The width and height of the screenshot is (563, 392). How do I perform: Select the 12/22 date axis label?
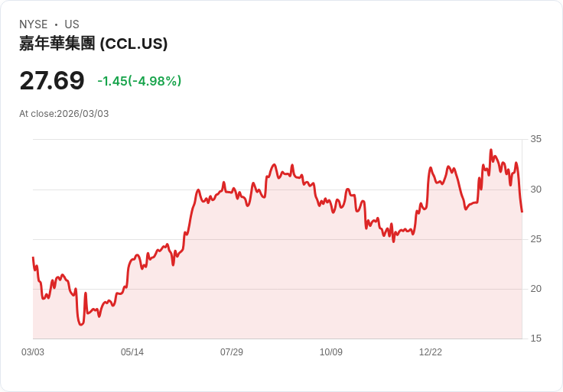coord(431,352)
